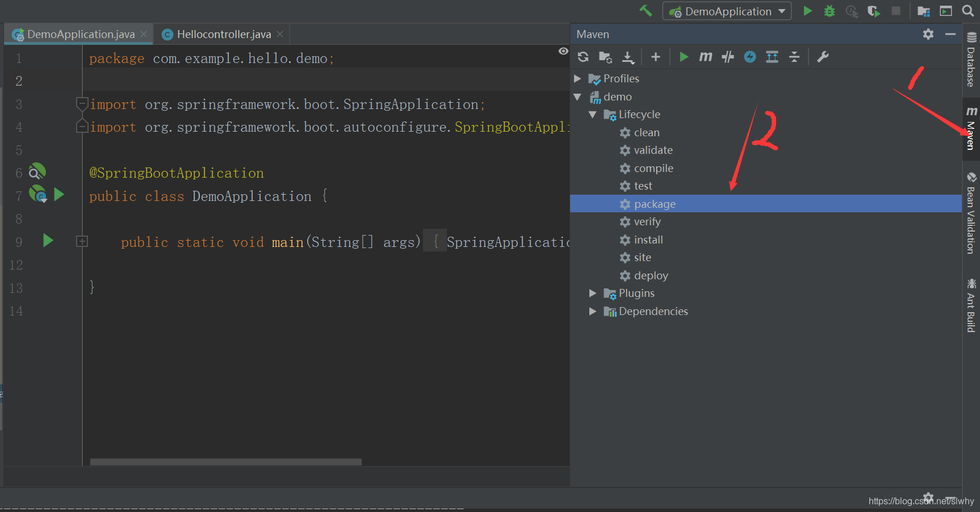Toggle the editor reader mode eye icon
The width and height of the screenshot is (980, 512).
563,51
